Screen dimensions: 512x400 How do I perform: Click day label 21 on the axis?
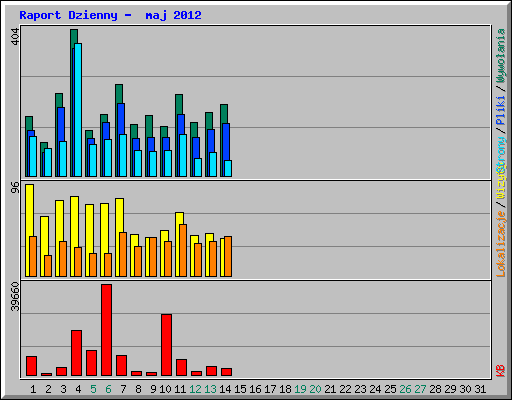(330, 389)
